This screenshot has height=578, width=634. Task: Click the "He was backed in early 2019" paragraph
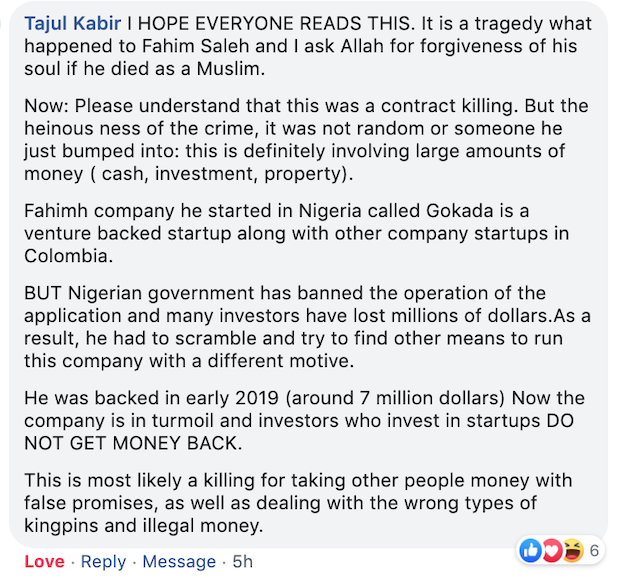pyautogui.click(x=304, y=421)
